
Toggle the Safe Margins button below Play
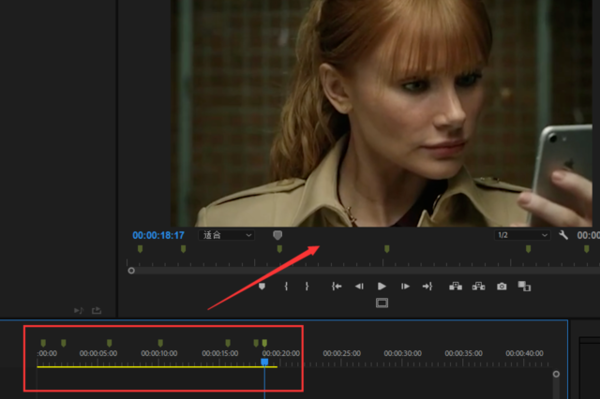click(x=382, y=303)
